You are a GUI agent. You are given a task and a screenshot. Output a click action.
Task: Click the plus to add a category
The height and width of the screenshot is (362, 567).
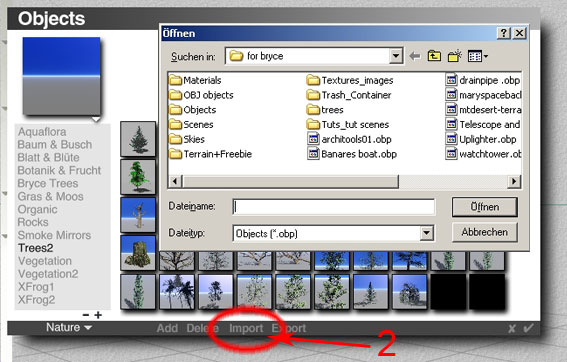(98, 315)
